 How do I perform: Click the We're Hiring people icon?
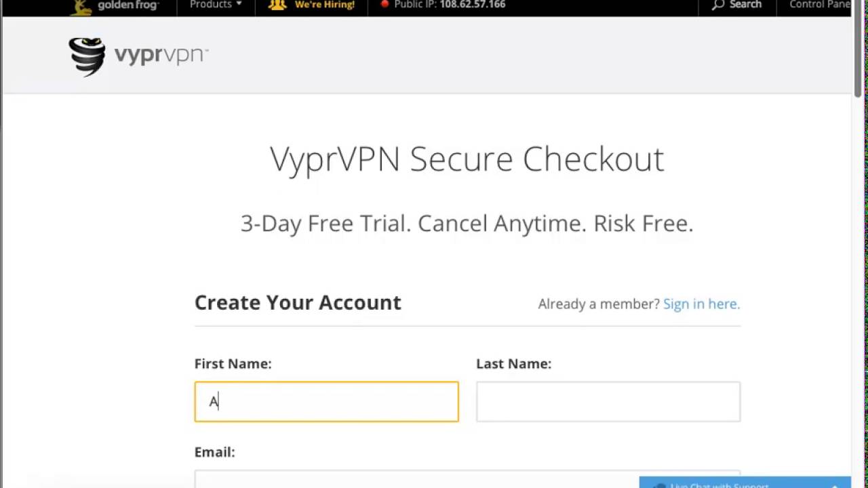[277, 5]
